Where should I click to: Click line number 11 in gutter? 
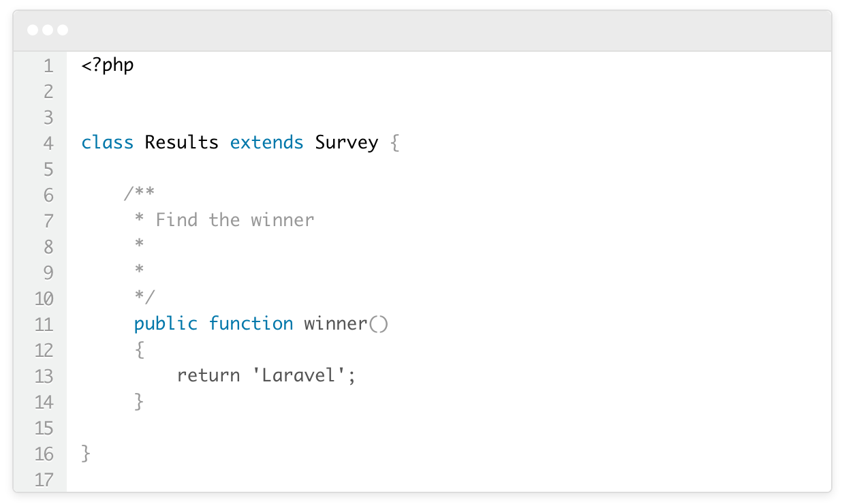44,324
